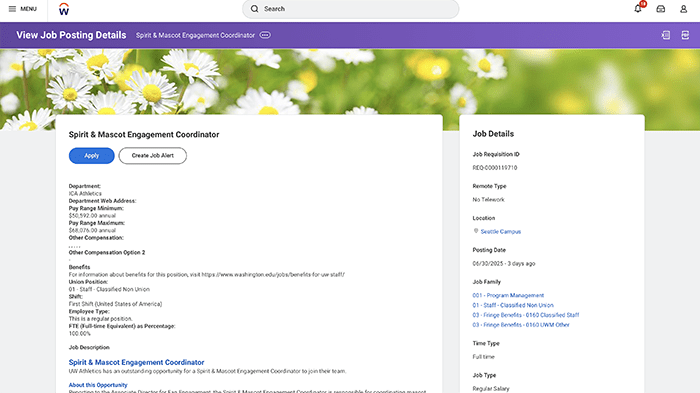Apply to the job posting
The width and height of the screenshot is (700, 393).
[x=92, y=155]
